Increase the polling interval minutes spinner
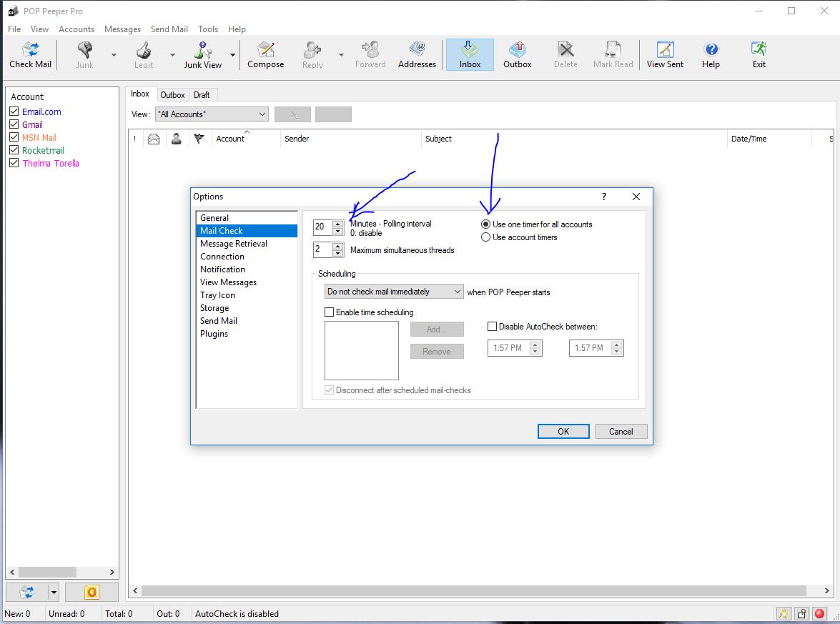The image size is (840, 624). point(337,224)
